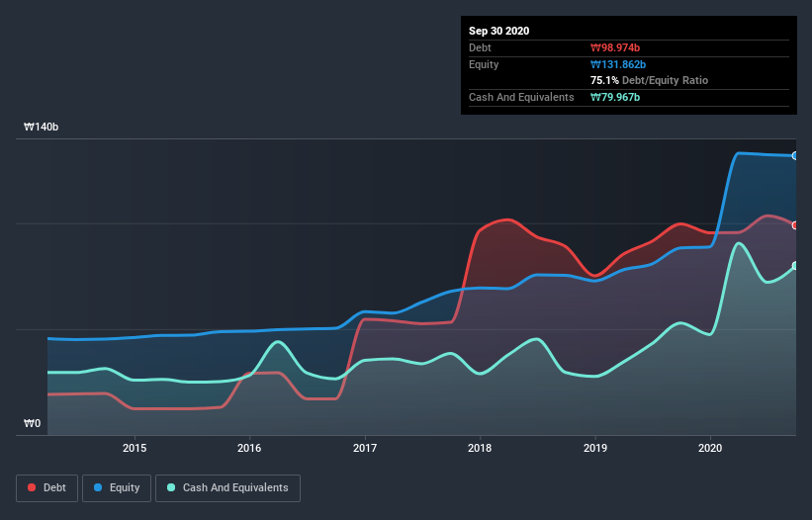812x520 pixels.
Task: Click the 2016 x-axis label
Action: click(x=249, y=448)
